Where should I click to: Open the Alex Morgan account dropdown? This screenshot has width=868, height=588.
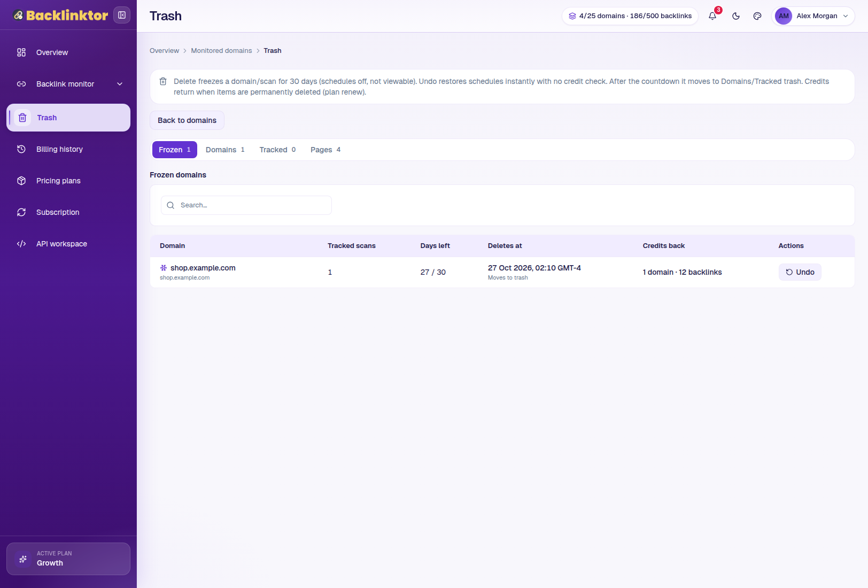[813, 16]
